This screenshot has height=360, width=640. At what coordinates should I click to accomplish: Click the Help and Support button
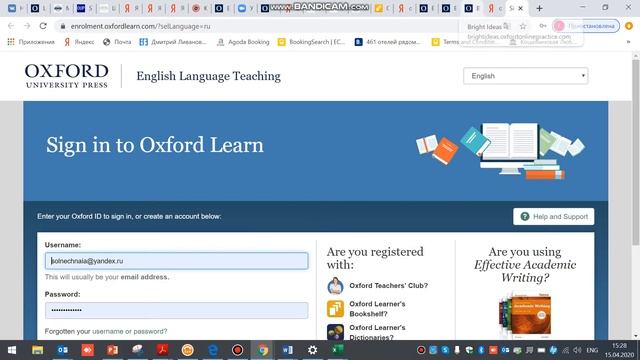click(x=553, y=217)
